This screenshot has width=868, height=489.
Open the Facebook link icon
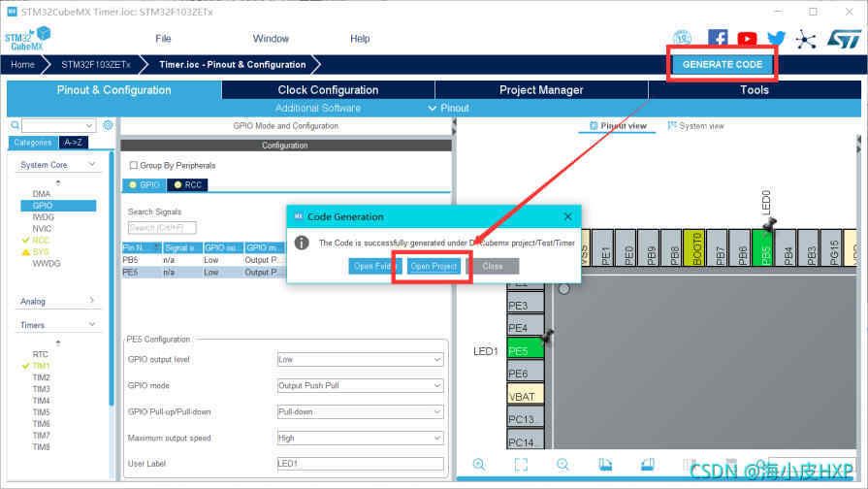coord(718,38)
